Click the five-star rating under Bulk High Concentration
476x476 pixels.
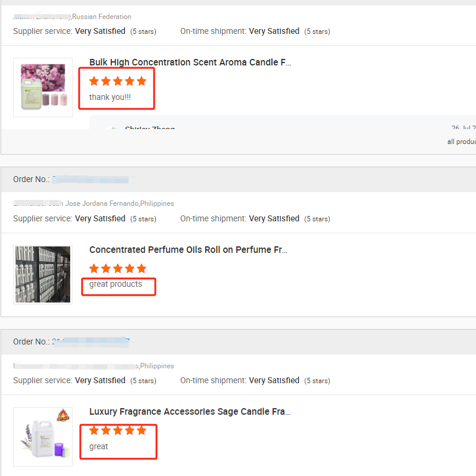(118, 81)
